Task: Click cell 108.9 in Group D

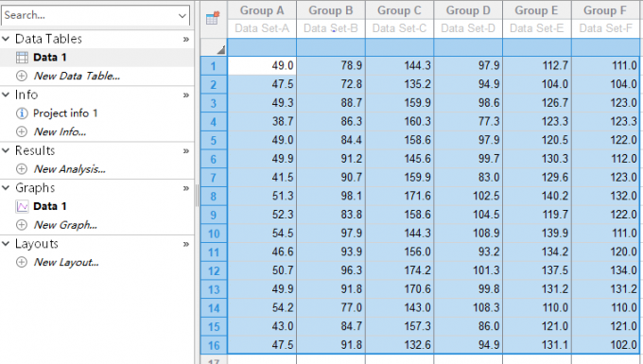Action: point(468,234)
